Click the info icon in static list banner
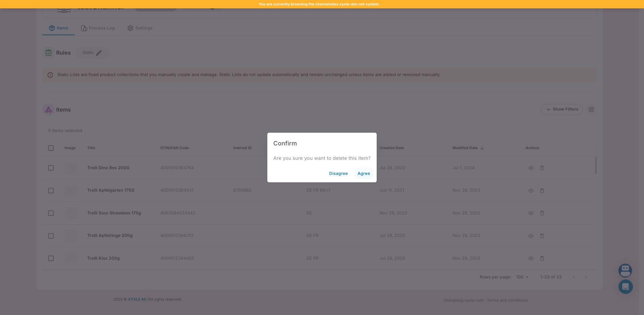The image size is (644, 315). click(50, 75)
